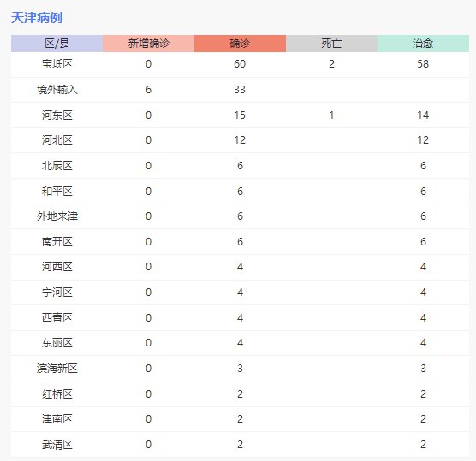Select the 死亡 column header
Viewport: 476px width, 461px height.
pos(331,44)
